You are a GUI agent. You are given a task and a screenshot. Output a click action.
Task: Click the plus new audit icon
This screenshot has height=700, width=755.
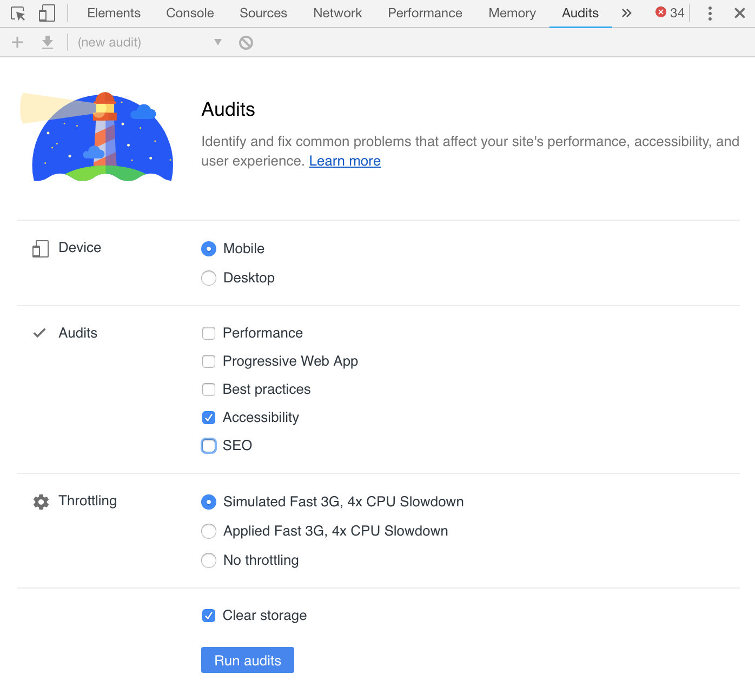click(x=17, y=42)
